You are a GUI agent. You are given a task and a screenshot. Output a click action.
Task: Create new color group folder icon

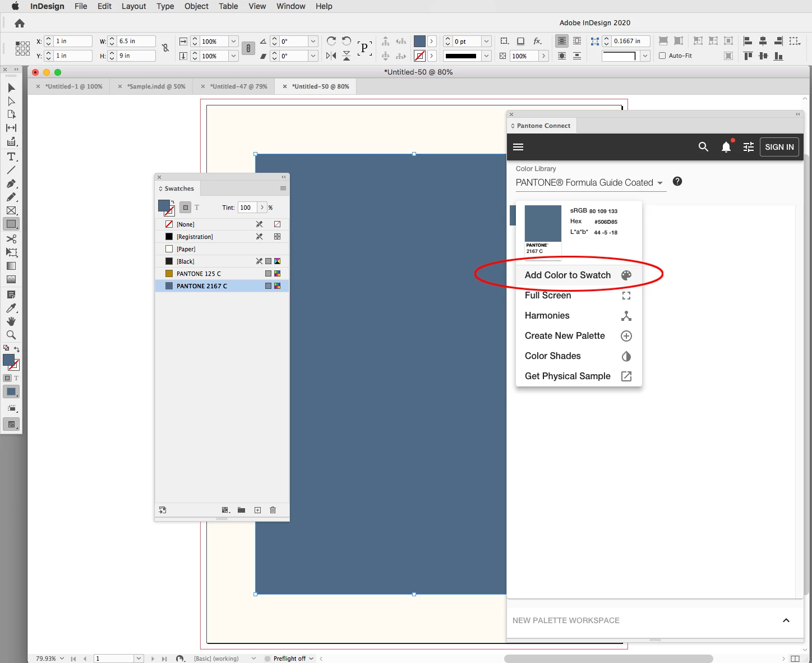click(x=241, y=510)
